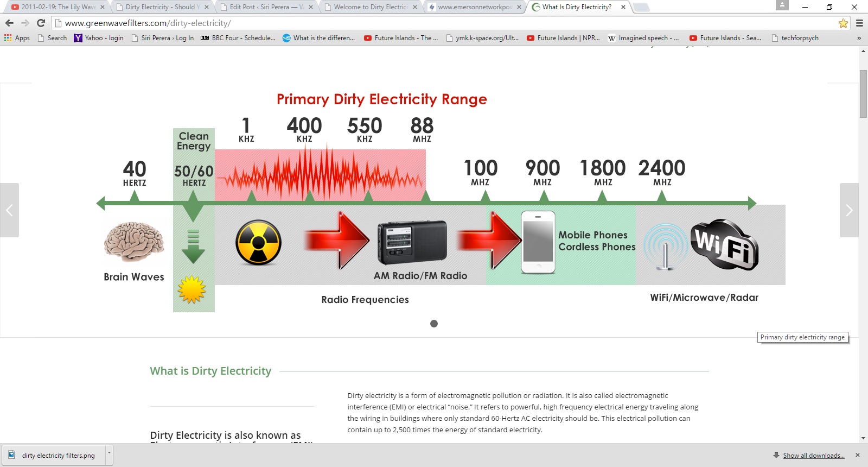The height and width of the screenshot is (467, 868).
Task: Open the Chrome user profile button
Action: pos(782,5)
